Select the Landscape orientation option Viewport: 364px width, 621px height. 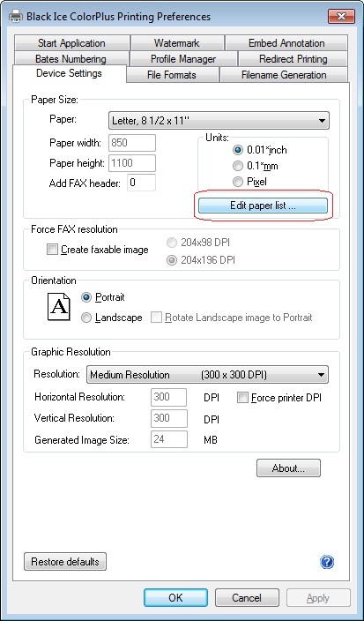86,318
